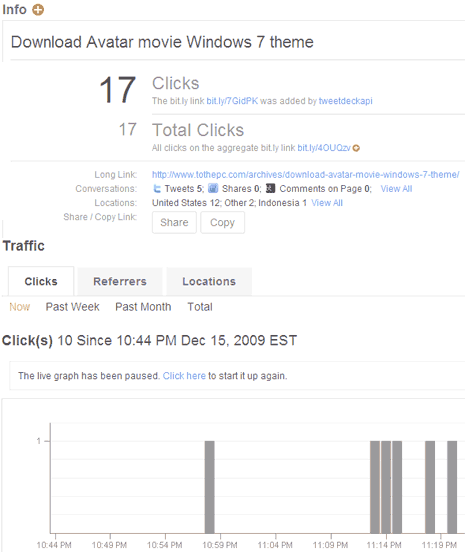465x552 pixels.
Task: Click the Shares icon in Conversations
Action: [213, 188]
